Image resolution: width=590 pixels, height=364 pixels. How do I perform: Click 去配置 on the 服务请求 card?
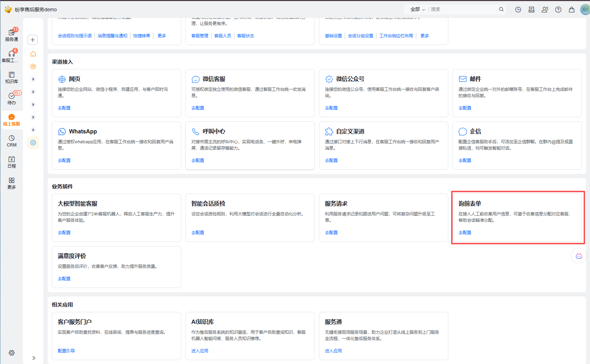(331, 233)
